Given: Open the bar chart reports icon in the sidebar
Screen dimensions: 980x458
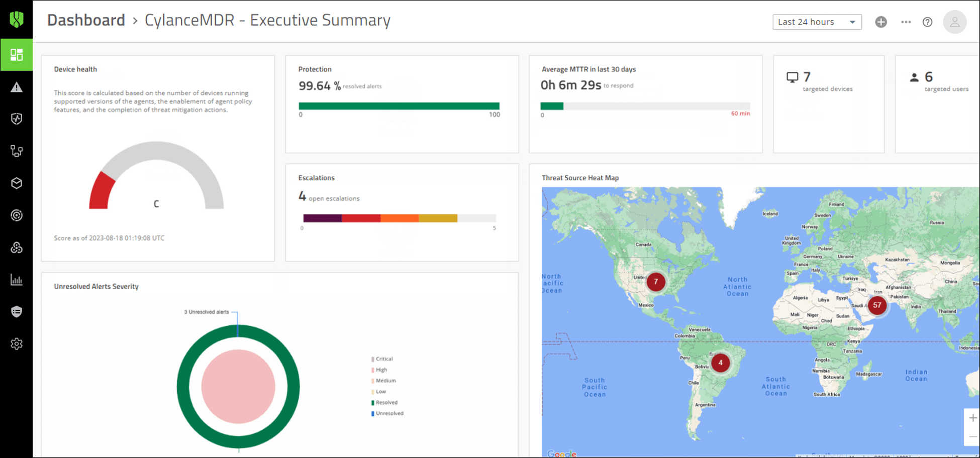Looking at the screenshot, I should pyautogui.click(x=17, y=280).
